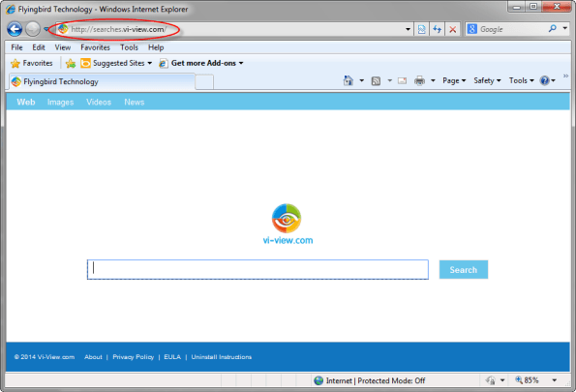Image resolution: width=576 pixels, height=392 pixels.
Task: Click the blue Help question-mark icon
Action: click(544, 80)
